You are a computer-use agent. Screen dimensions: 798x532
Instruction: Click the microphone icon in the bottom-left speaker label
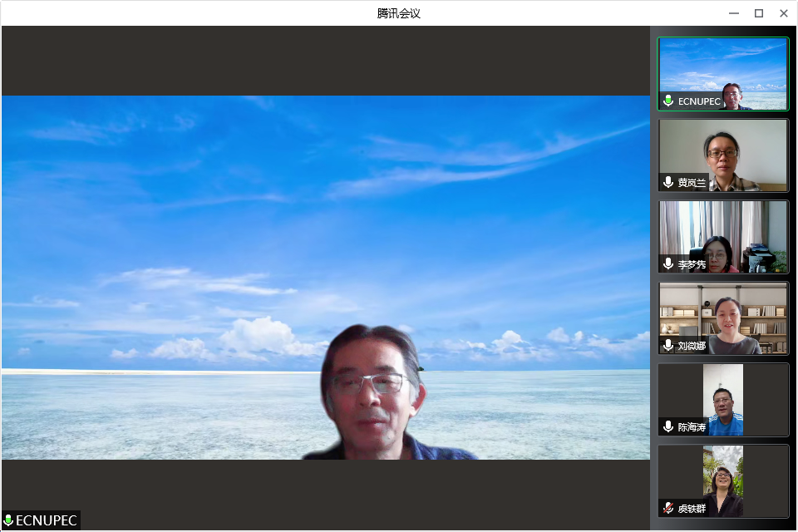[9, 521]
